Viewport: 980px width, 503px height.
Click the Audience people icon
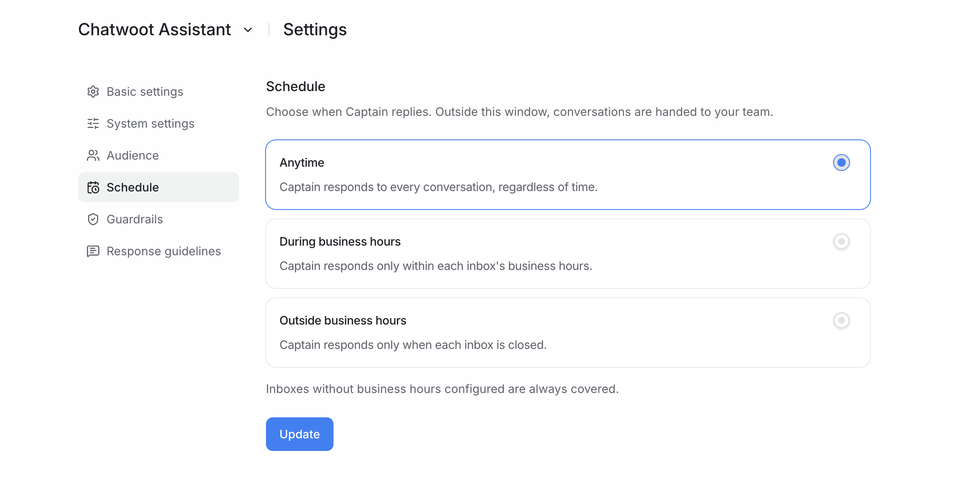(93, 155)
